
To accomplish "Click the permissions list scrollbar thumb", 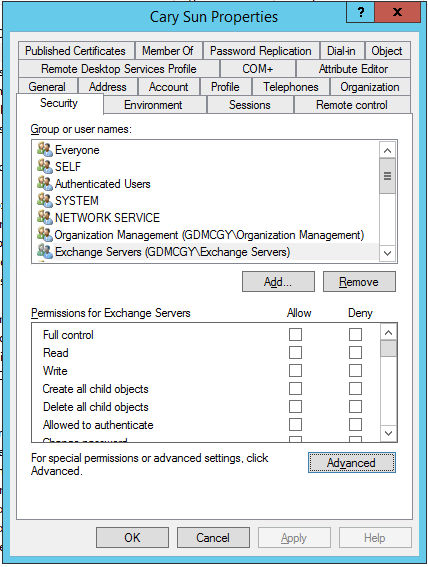I will pos(389,349).
